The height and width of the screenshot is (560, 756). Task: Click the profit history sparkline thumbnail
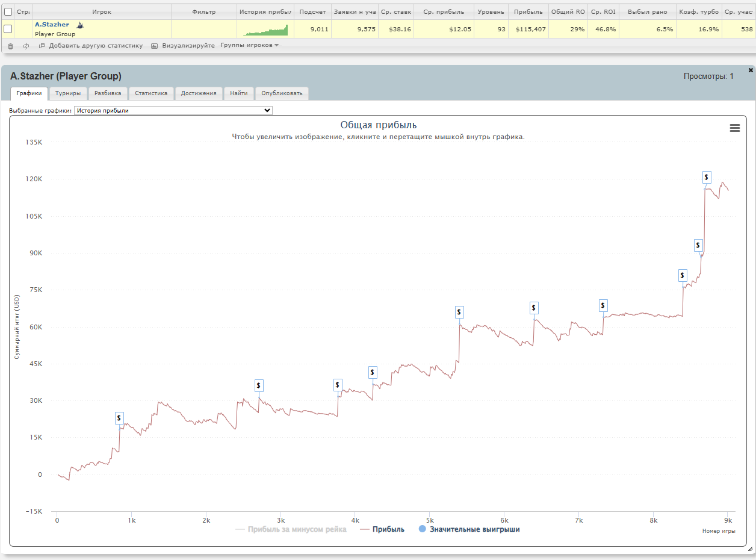[x=265, y=30]
